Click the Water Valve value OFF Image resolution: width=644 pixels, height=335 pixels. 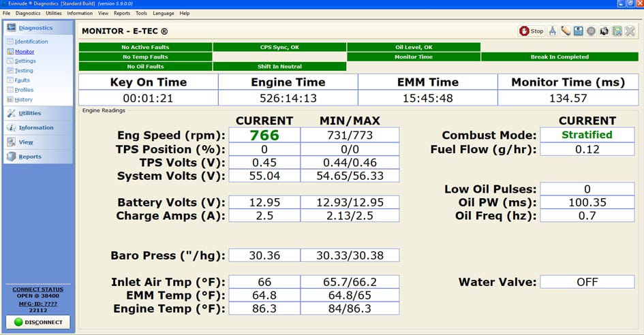click(587, 282)
